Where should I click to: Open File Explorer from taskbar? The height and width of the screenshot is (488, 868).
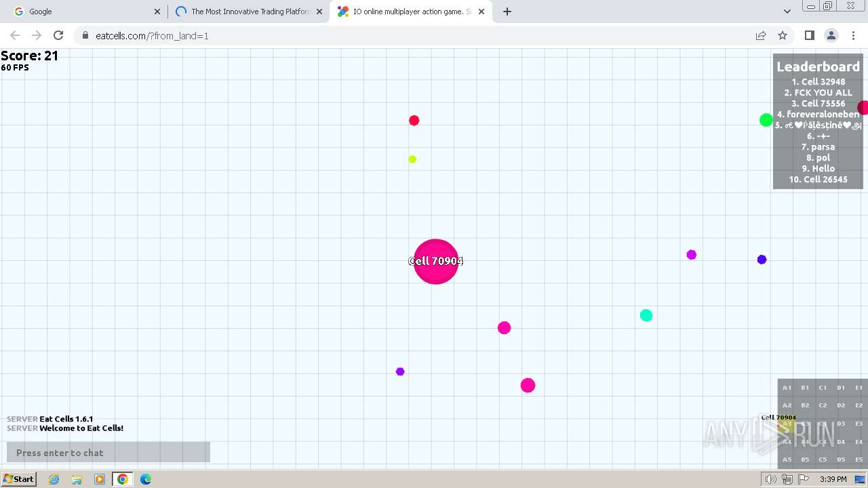point(77,479)
